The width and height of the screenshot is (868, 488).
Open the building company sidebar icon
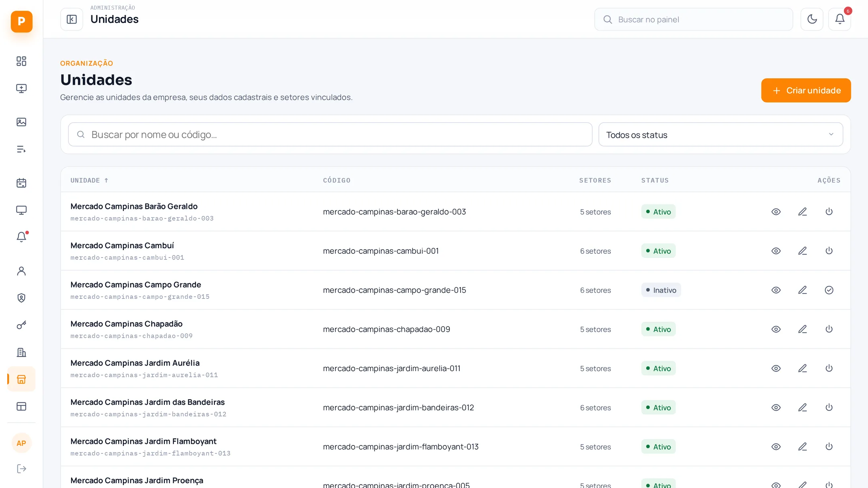(21, 352)
